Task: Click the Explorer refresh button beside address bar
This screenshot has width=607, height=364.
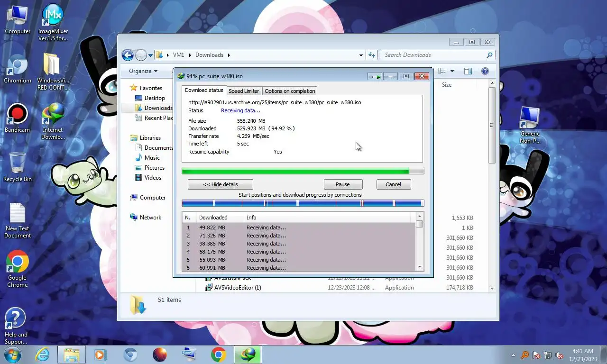Action: point(372,55)
